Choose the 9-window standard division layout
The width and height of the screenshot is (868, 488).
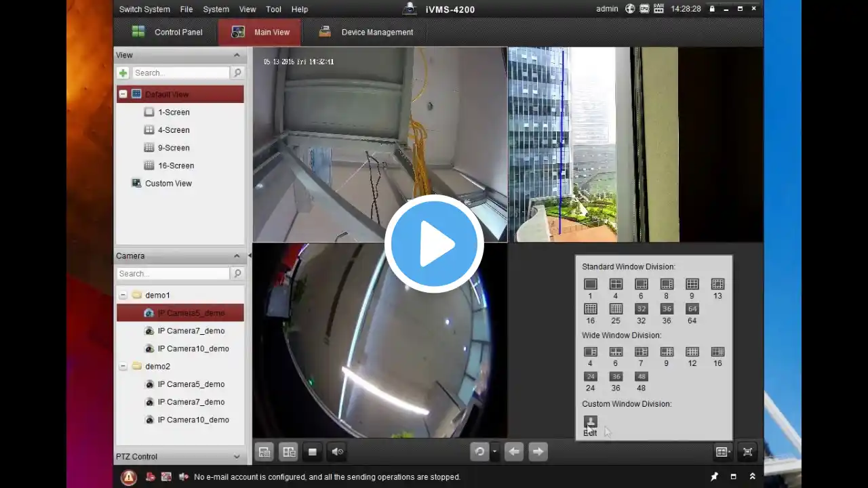coord(692,284)
